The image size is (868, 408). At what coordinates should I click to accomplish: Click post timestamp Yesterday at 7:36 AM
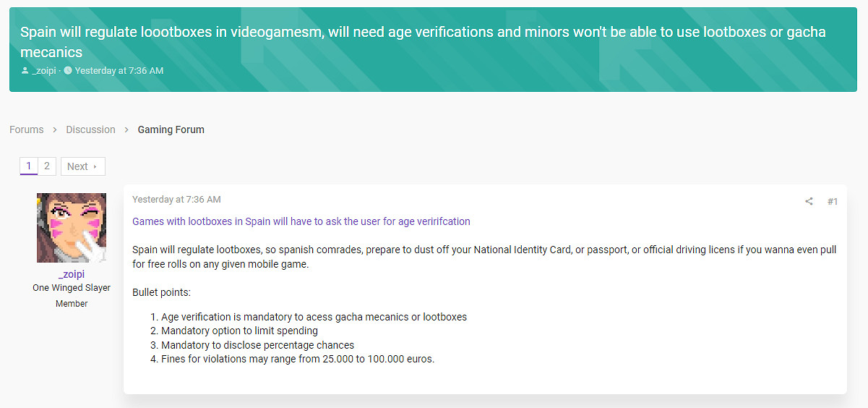pos(176,200)
